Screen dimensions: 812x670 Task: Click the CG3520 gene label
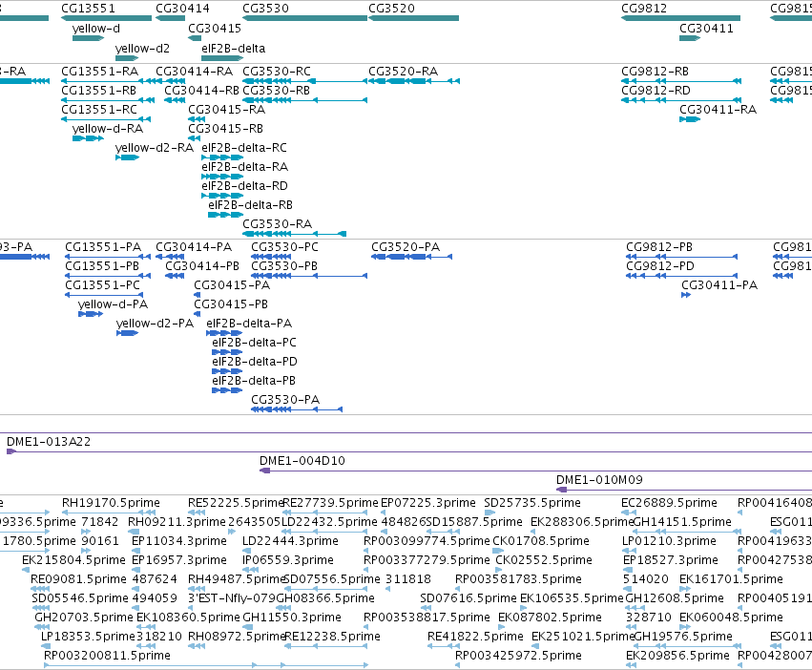[391, 9]
